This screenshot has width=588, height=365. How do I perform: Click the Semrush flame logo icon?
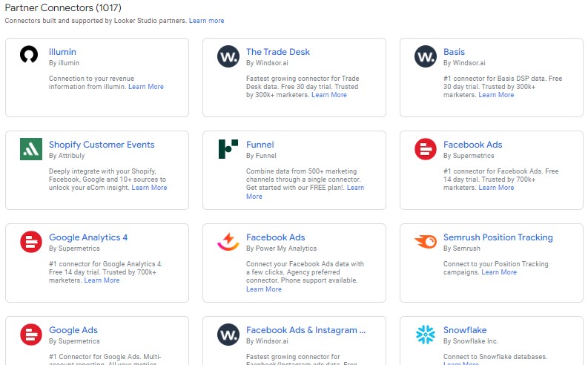point(426,241)
